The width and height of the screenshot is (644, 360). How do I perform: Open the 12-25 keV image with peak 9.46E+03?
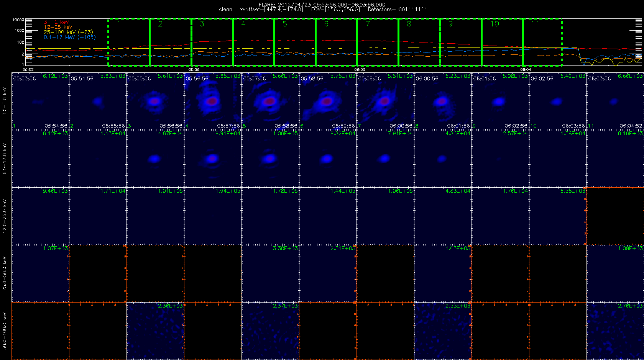click(x=40, y=216)
